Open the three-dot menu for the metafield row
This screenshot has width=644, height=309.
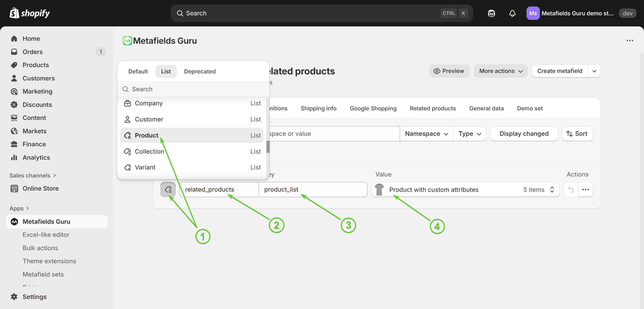585,190
